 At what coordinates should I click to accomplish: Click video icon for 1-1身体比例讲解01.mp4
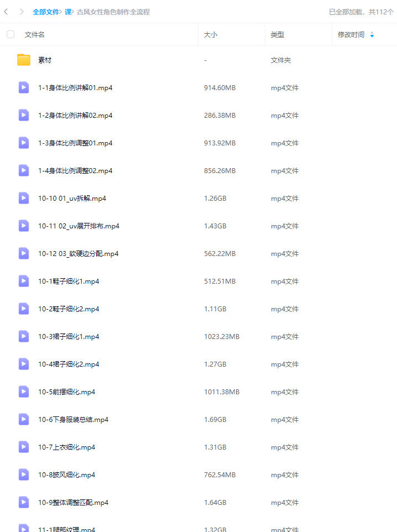(24, 87)
